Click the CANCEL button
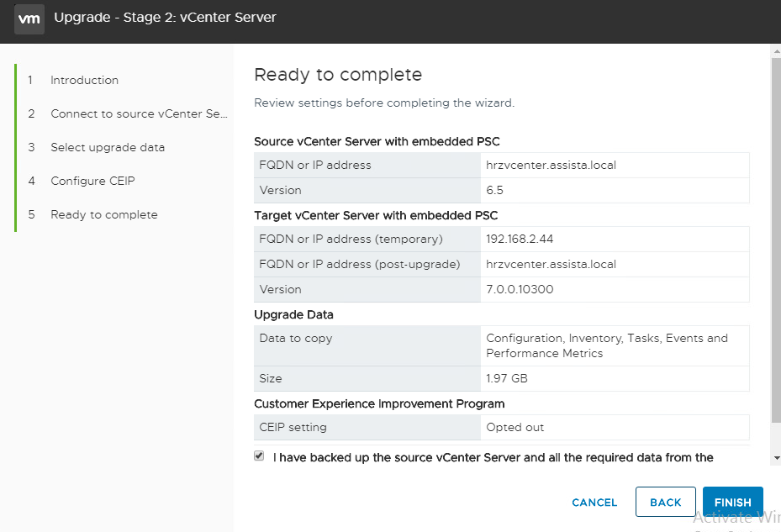The width and height of the screenshot is (781, 532). [594, 503]
